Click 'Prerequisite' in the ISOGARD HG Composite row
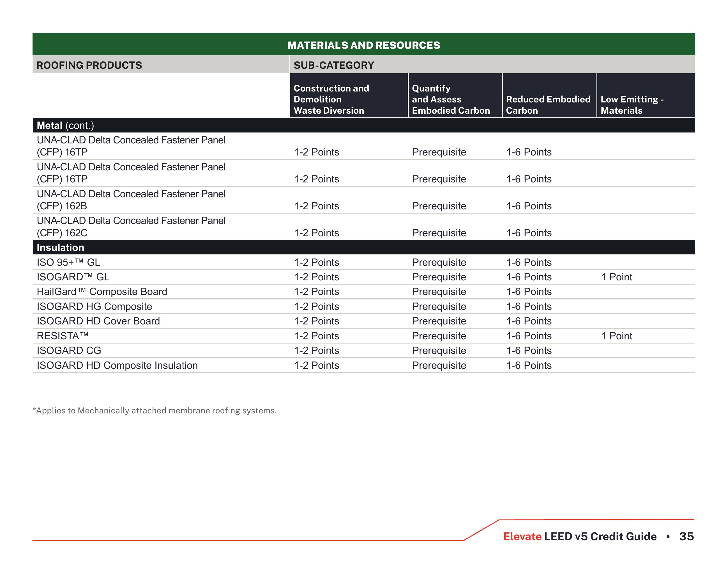The height and width of the screenshot is (563, 728). [x=439, y=306]
